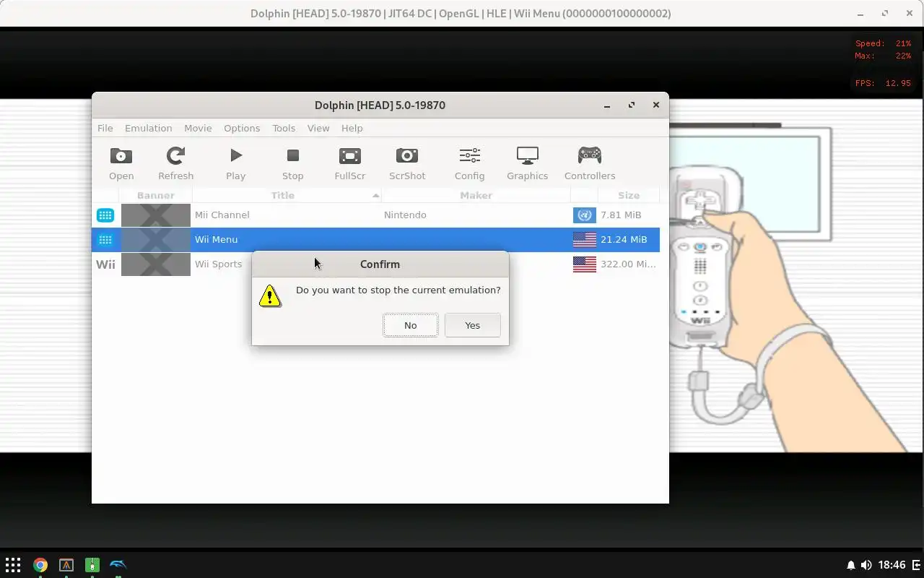Screen dimensions: 924x578
Task: Click the Wii Sports Wii platform icon
Action: pyautogui.click(x=105, y=264)
